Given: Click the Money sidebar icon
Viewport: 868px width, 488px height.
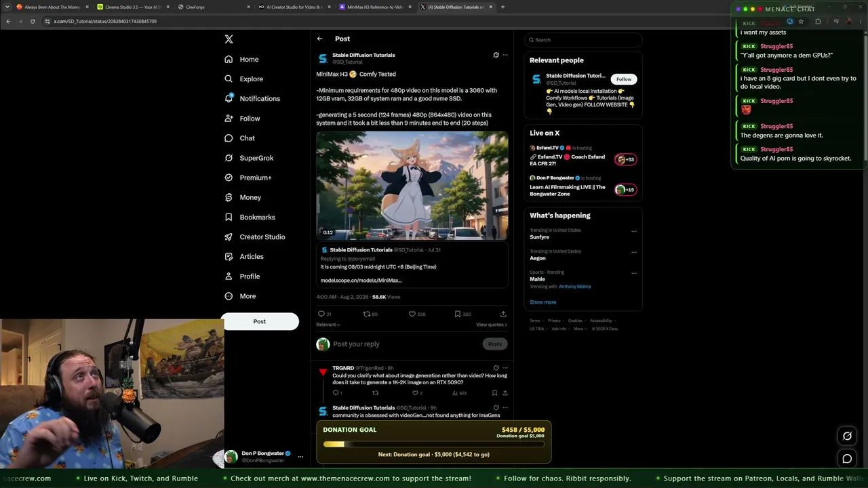Looking at the screenshot, I should (x=229, y=197).
